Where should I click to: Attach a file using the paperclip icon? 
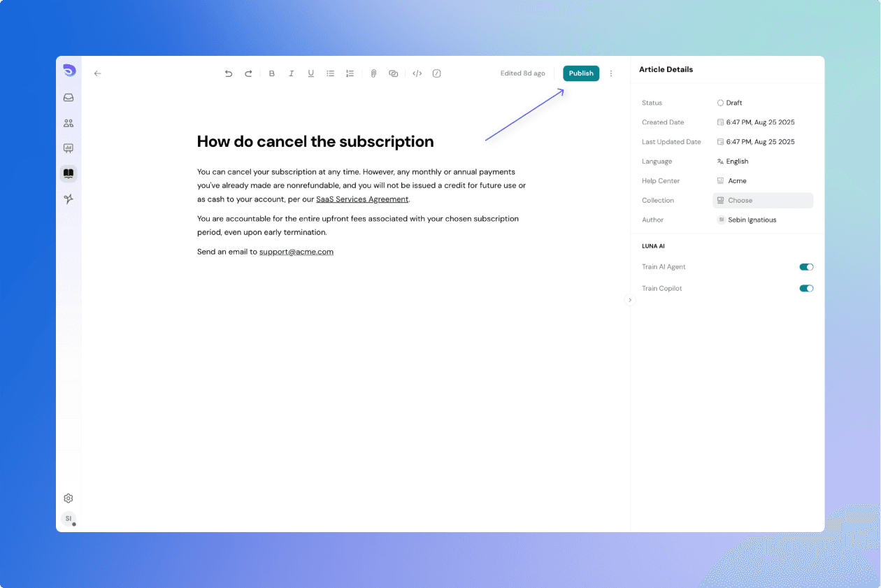pyautogui.click(x=373, y=73)
